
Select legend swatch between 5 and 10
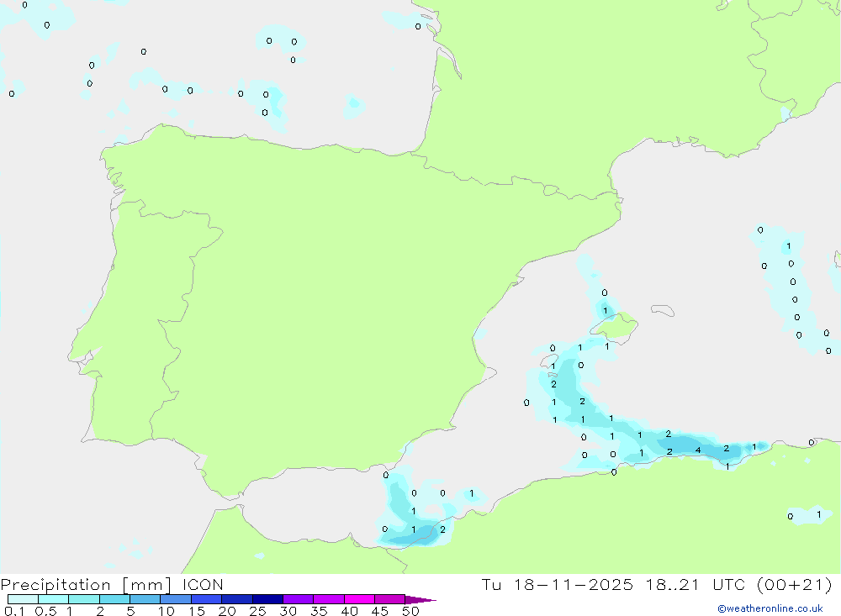pos(145,599)
